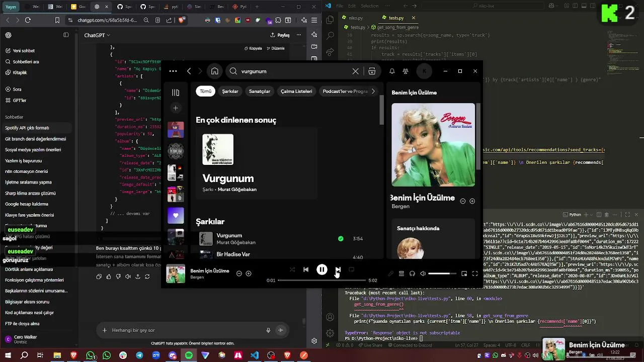Click the ChatGPT voice mode button
The height and width of the screenshot is (362, 644).
pos(281,330)
